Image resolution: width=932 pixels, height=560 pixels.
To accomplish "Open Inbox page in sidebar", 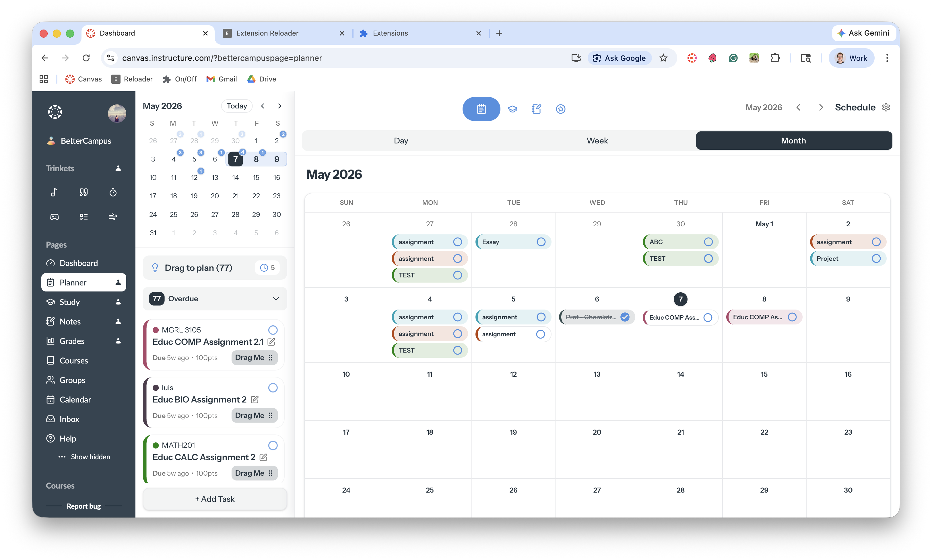I will click(x=84, y=419).
